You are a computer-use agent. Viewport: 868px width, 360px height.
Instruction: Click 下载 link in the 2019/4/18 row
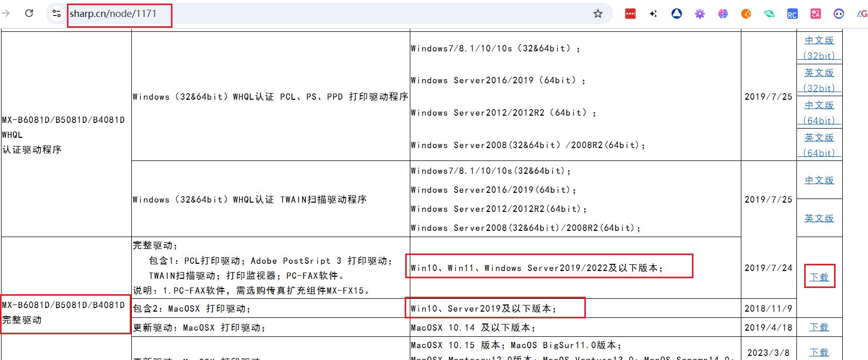tap(819, 327)
